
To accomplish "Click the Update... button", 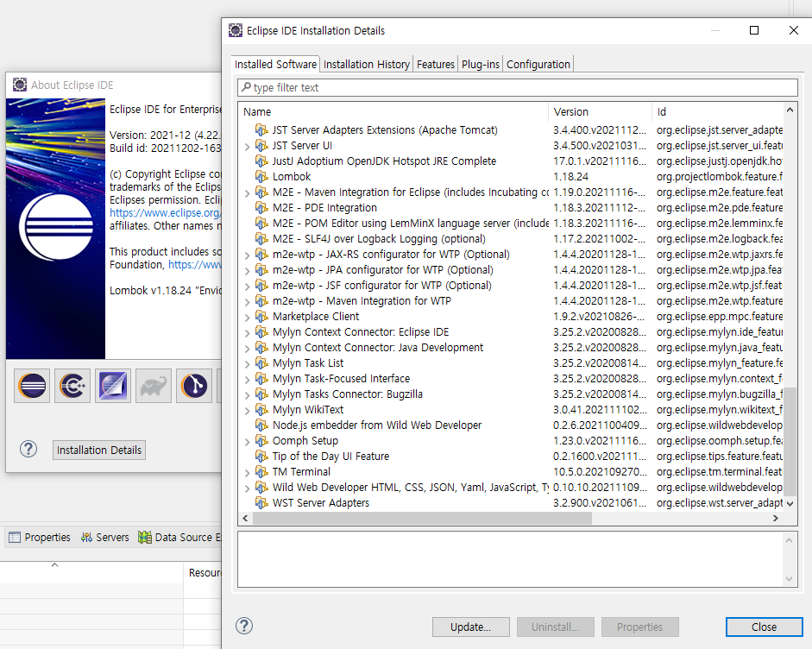I will 471,627.
